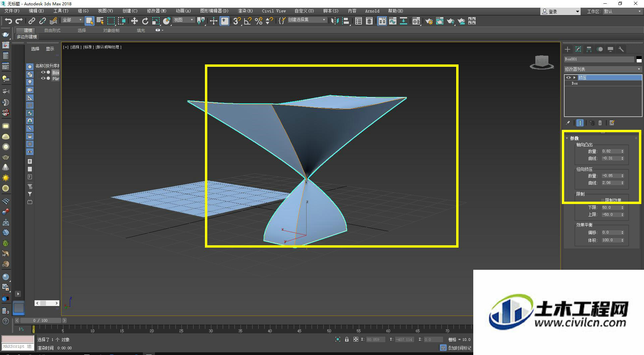Enable the 限制效果 checkbox
The width and height of the screenshot is (644, 355).
pos(602,200)
